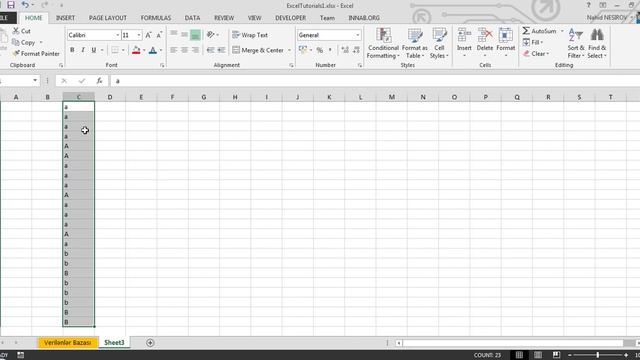Toggle center horizontal alignment

(184, 50)
